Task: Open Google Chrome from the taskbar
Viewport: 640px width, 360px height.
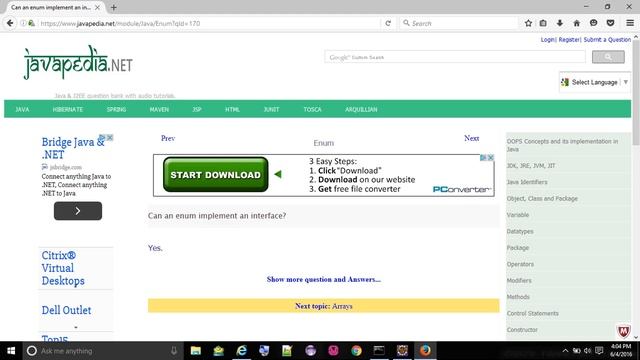Action: [x=356, y=351]
